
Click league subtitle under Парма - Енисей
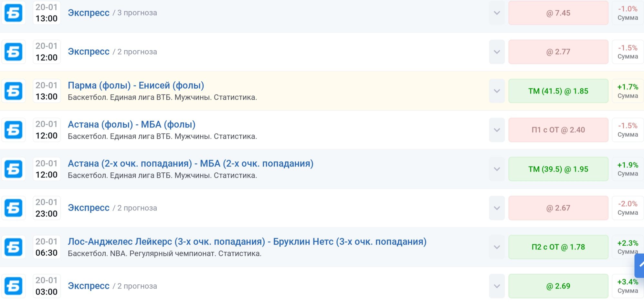pos(162,97)
